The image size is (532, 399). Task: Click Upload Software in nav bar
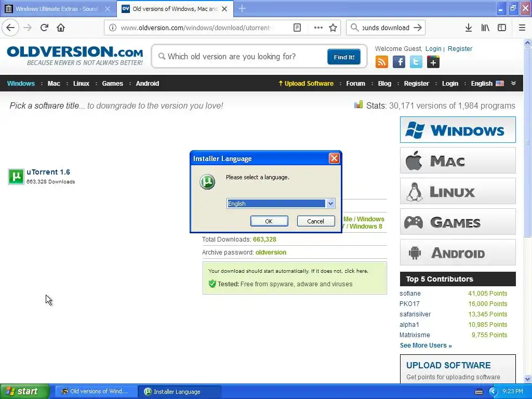click(305, 84)
